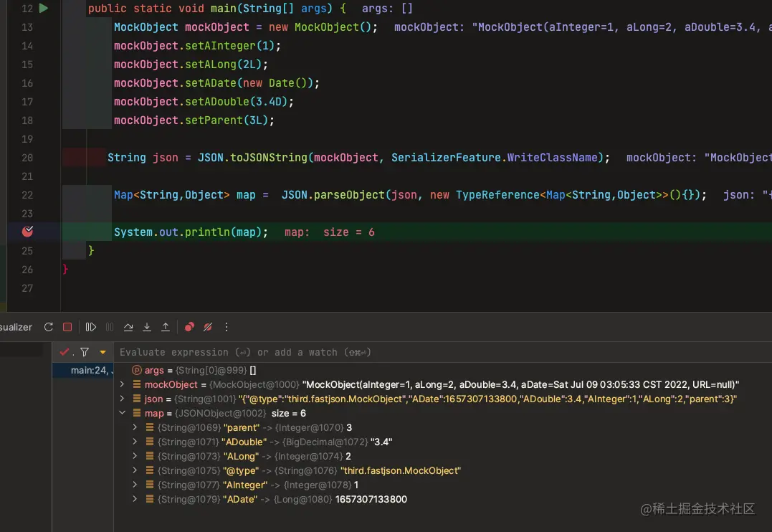This screenshot has height=532, width=772.
Task: Expand the json variable node
Action: [x=123, y=399]
